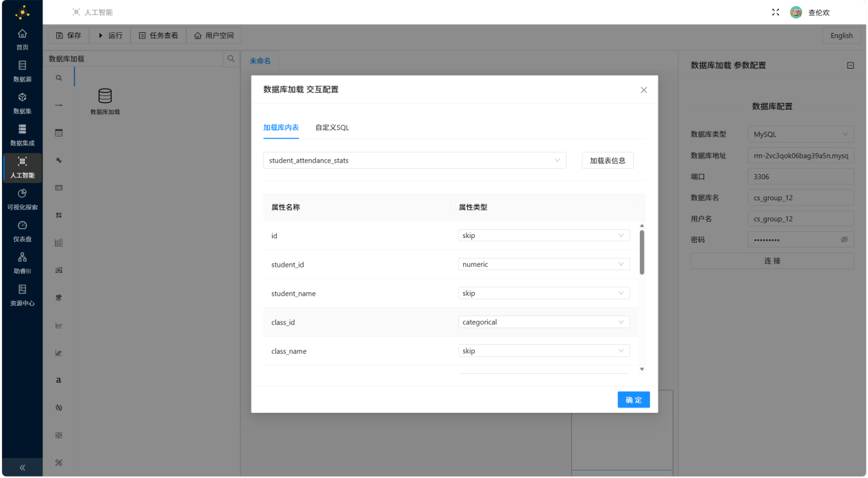Open the 数据库类型 MySQL dropdown
The height and width of the screenshot is (478, 868).
click(x=801, y=134)
